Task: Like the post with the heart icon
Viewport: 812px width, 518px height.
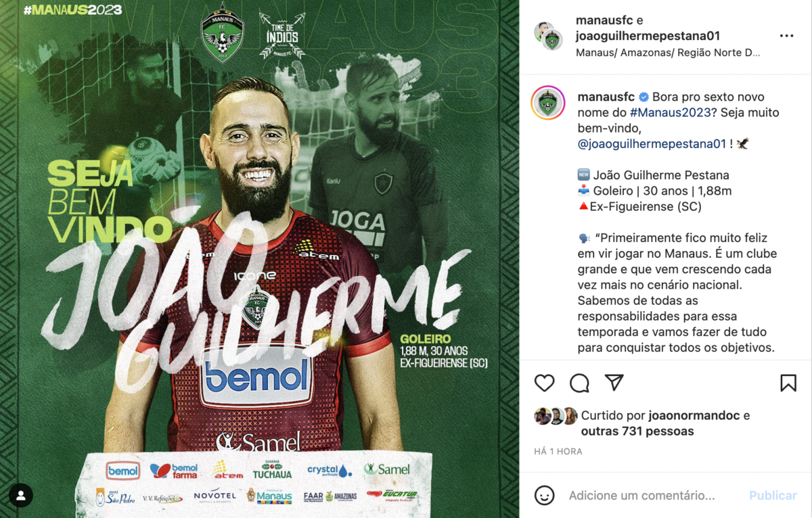Action: [545, 383]
